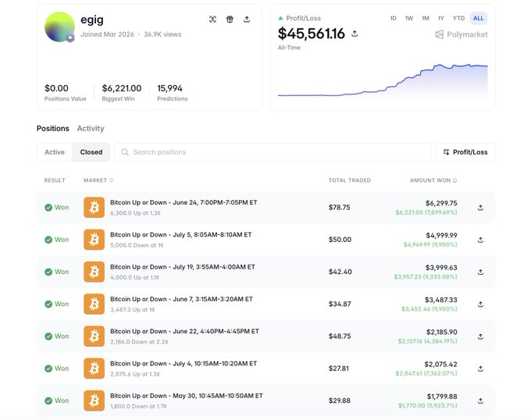Select the 1Y chart range
The width and height of the screenshot is (531, 420).
point(441,18)
